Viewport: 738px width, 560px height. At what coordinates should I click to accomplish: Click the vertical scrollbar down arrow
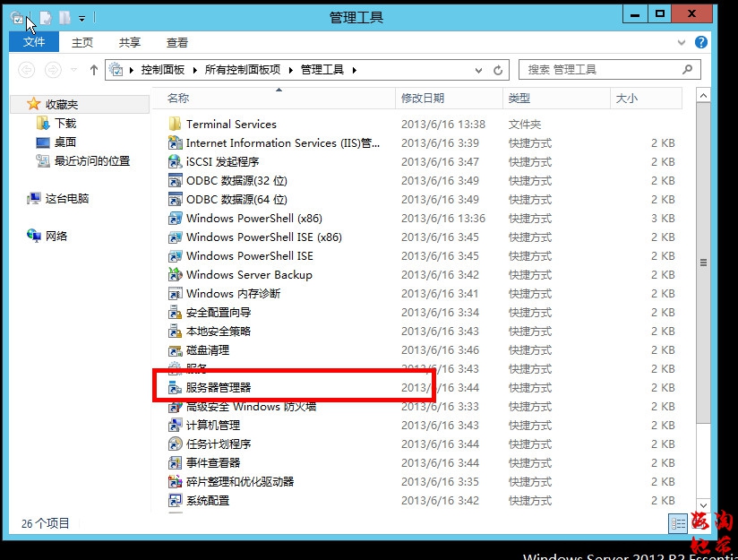click(703, 504)
